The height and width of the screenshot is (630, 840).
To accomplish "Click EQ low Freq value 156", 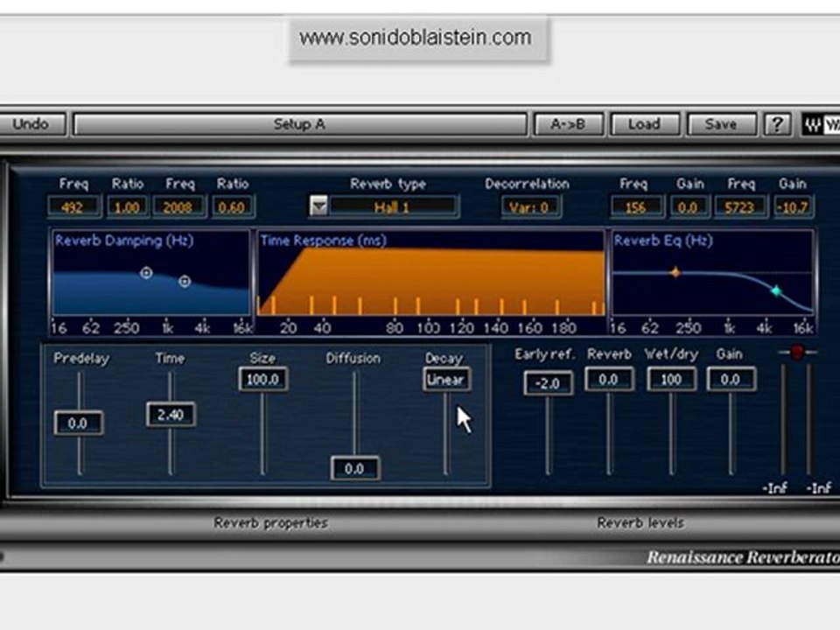I will [636, 206].
